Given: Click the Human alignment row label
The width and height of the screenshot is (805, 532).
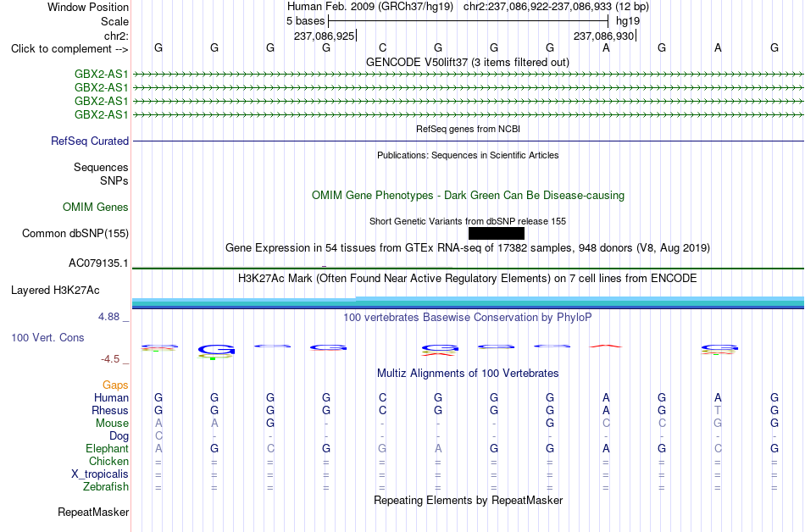Looking at the screenshot, I should [111, 398].
